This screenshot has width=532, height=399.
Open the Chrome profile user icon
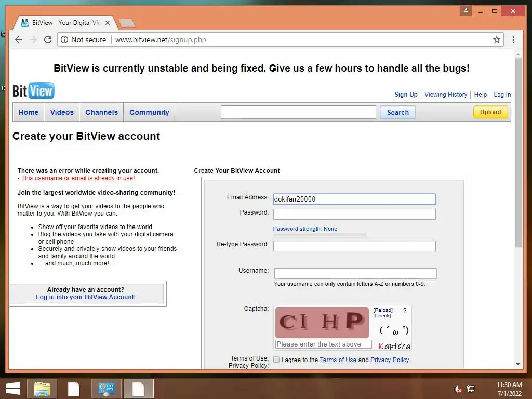pos(466,11)
